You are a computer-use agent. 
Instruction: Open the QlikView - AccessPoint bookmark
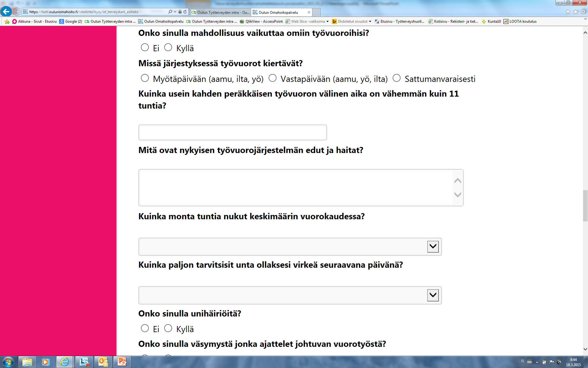click(261, 21)
